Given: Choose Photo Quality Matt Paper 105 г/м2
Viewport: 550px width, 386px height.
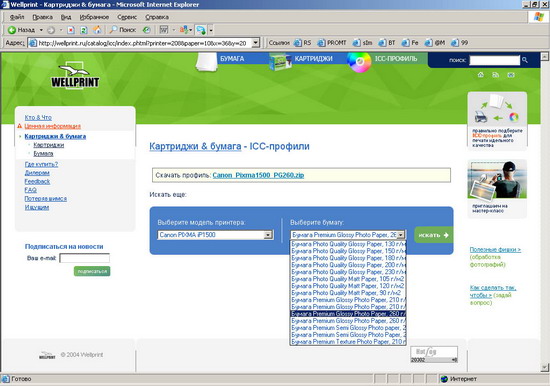Looking at the screenshot, I should 348,279.
